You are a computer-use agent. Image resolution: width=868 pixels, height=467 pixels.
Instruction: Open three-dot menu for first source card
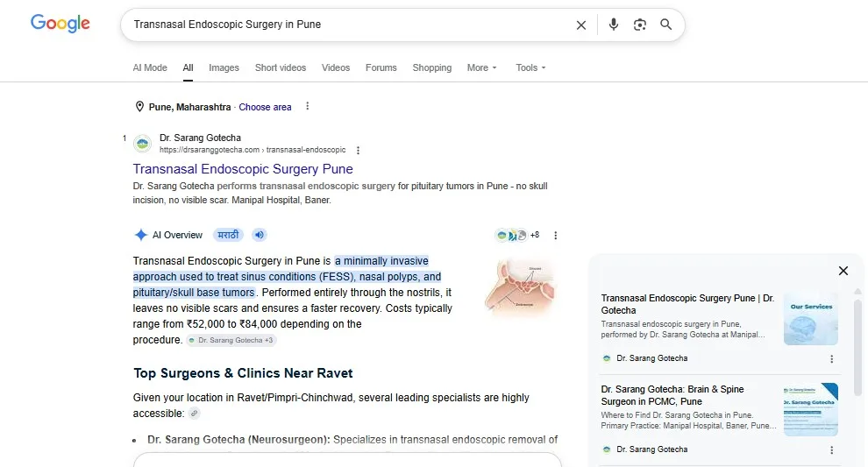coord(831,359)
